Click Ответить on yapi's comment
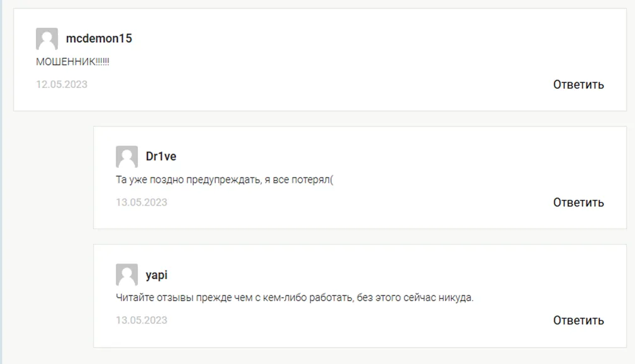This screenshot has height=364, width=635. point(578,321)
